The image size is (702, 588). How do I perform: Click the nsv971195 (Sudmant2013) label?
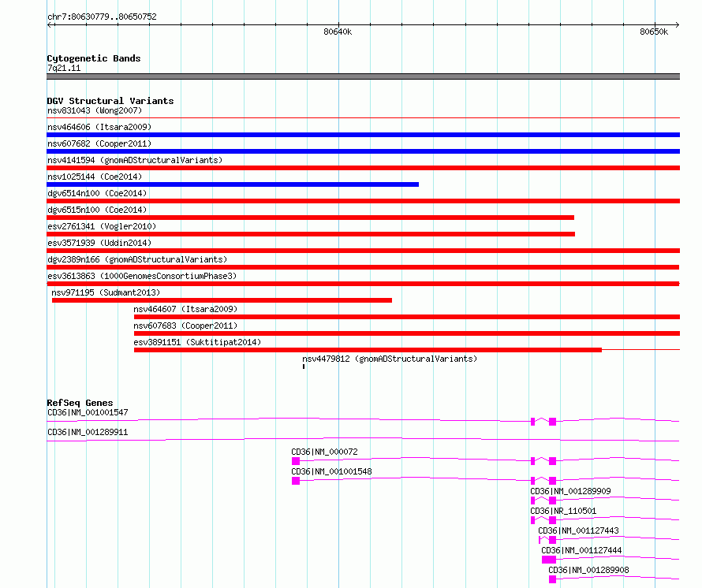106,292
